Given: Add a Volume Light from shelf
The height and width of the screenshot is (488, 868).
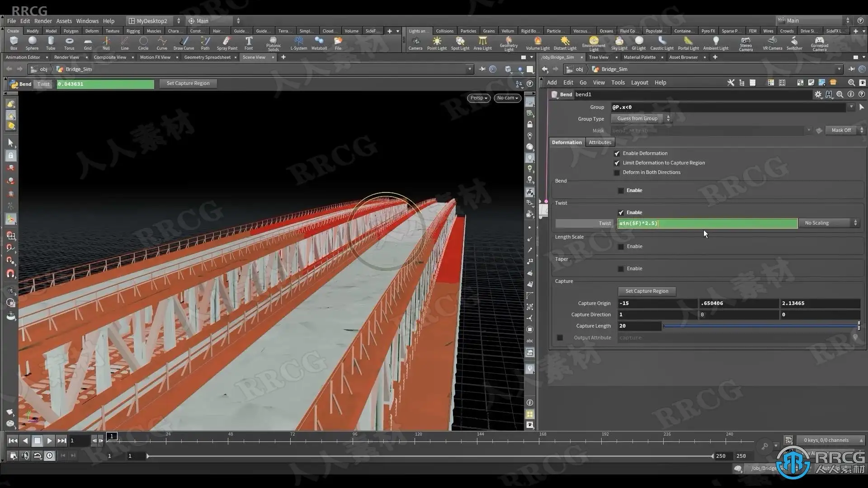Looking at the screenshot, I should pyautogui.click(x=538, y=43).
